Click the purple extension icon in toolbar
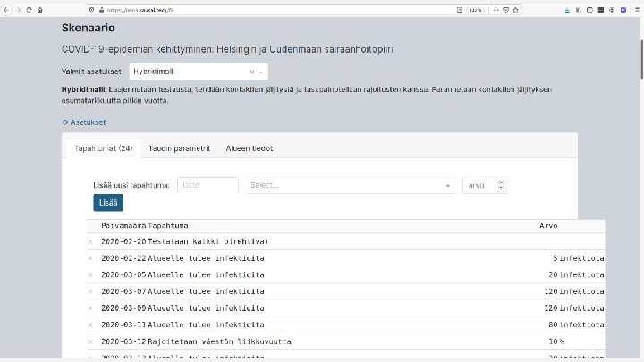This screenshot has height=362, width=644. point(623,10)
